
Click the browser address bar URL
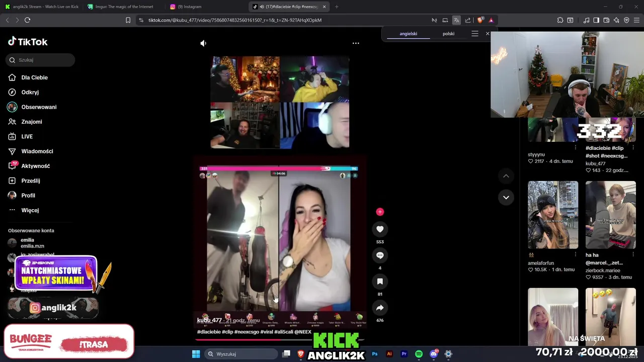click(235, 20)
